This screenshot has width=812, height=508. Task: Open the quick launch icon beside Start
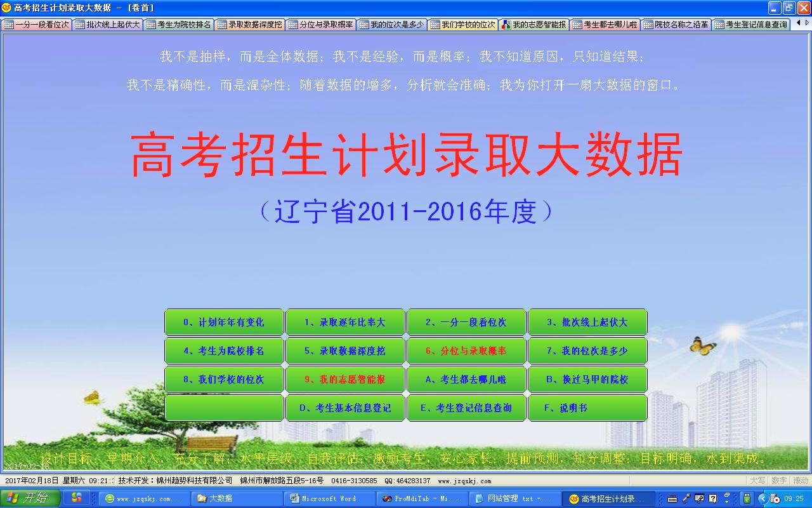(76, 498)
